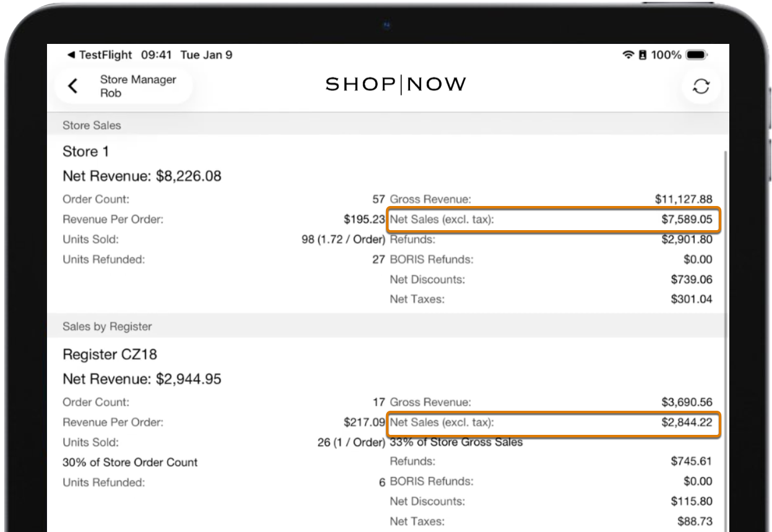Tap the 09:41 status bar clock
Screen dimensions: 772x532
[157, 54]
